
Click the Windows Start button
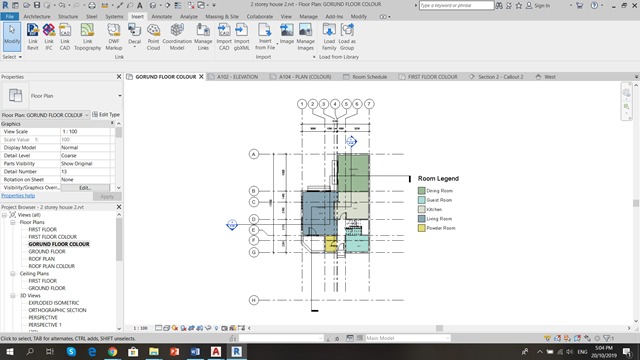click(x=9, y=351)
